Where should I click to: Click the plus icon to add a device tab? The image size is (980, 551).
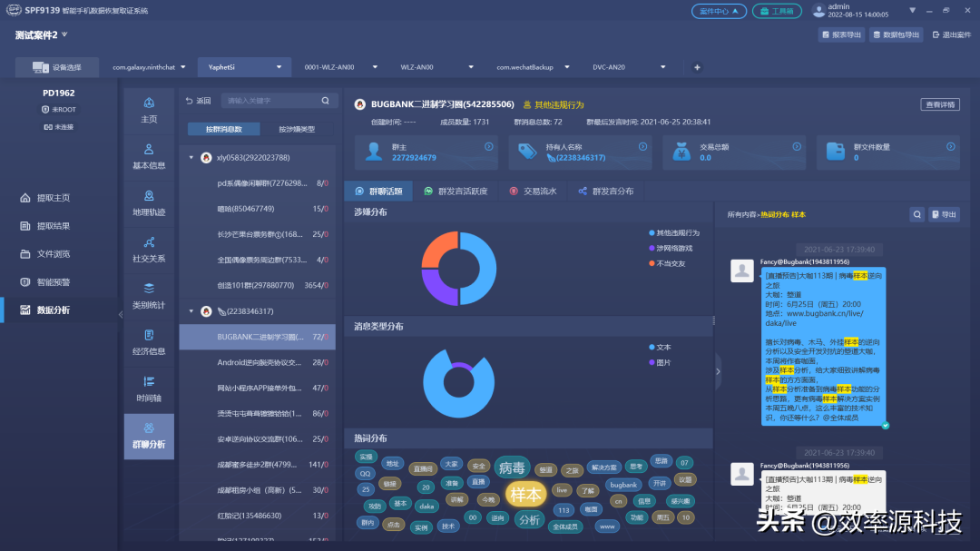[x=697, y=67]
